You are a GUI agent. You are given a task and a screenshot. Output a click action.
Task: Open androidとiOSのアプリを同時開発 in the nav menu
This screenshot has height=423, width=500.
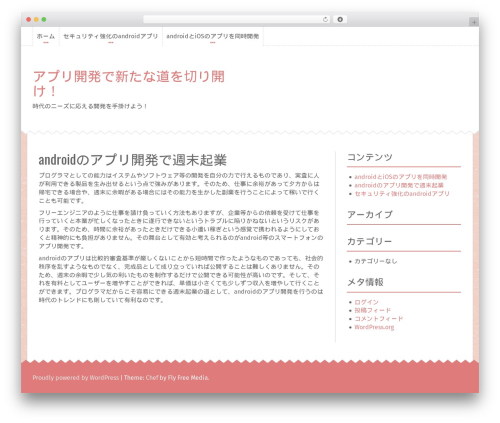pyautogui.click(x=213, y=36)
